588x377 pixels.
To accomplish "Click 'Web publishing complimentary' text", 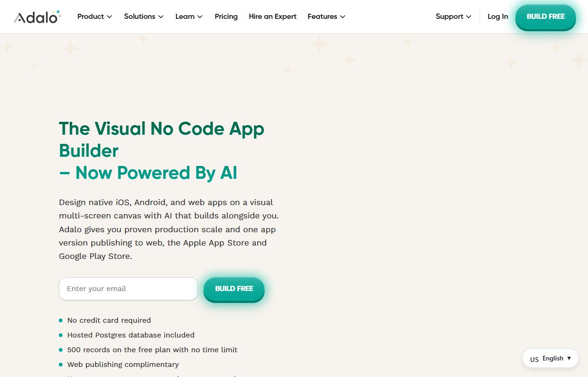I will [x=123, y=365].
